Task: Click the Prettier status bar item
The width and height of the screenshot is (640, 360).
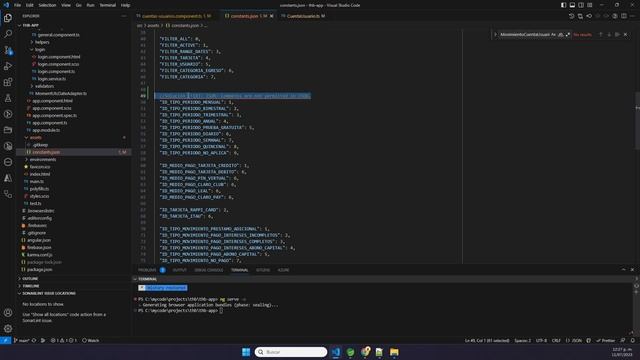Action: (x=606, y=340)
